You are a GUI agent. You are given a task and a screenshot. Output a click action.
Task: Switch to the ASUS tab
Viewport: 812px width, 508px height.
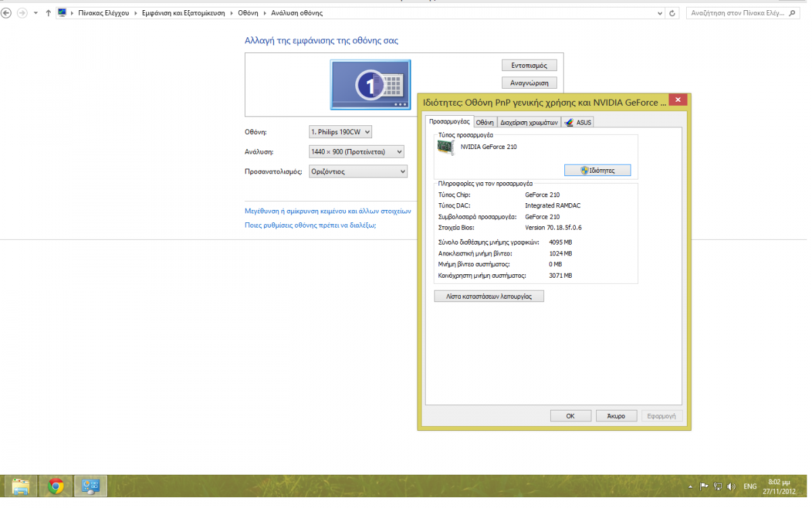[x=578, y=122]
